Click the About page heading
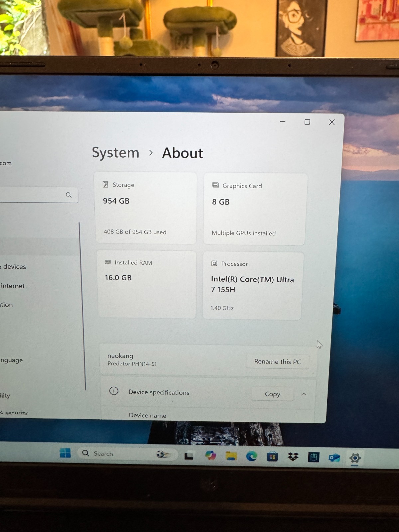Screen dimensions: 399x532 pos(183,153)
